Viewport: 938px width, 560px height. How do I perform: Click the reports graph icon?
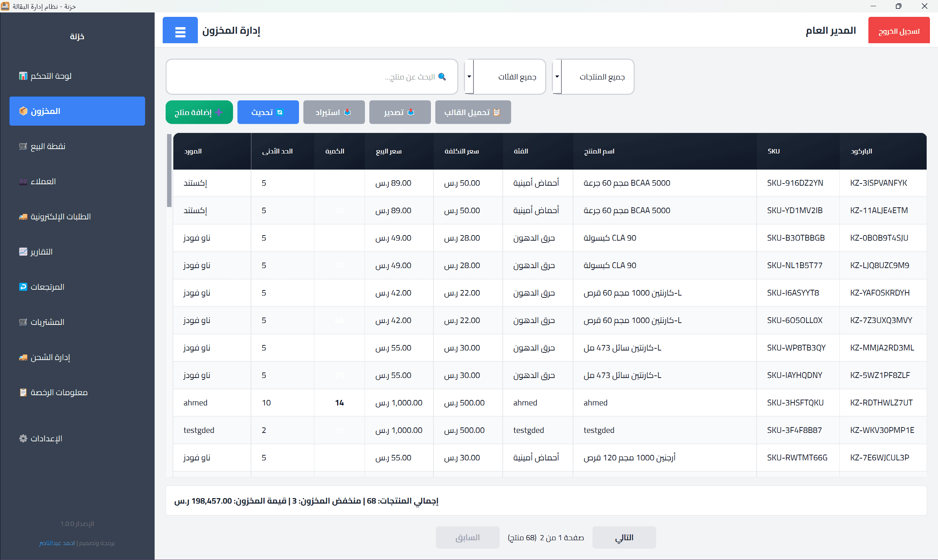pos(23,252)
